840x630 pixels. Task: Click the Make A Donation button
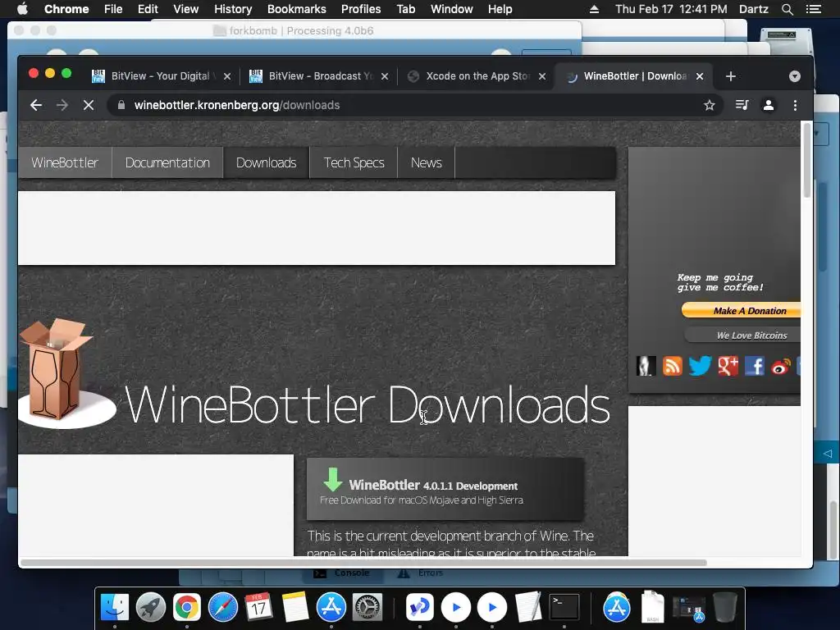coord(742,311)
